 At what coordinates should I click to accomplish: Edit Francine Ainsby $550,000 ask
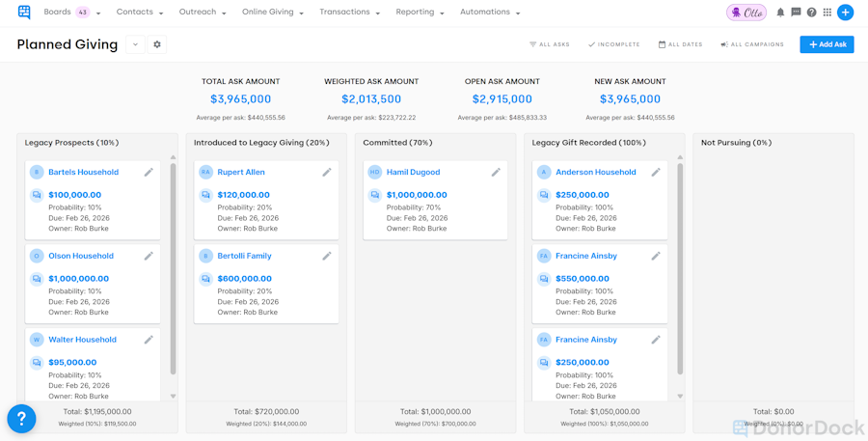(656, 256)
